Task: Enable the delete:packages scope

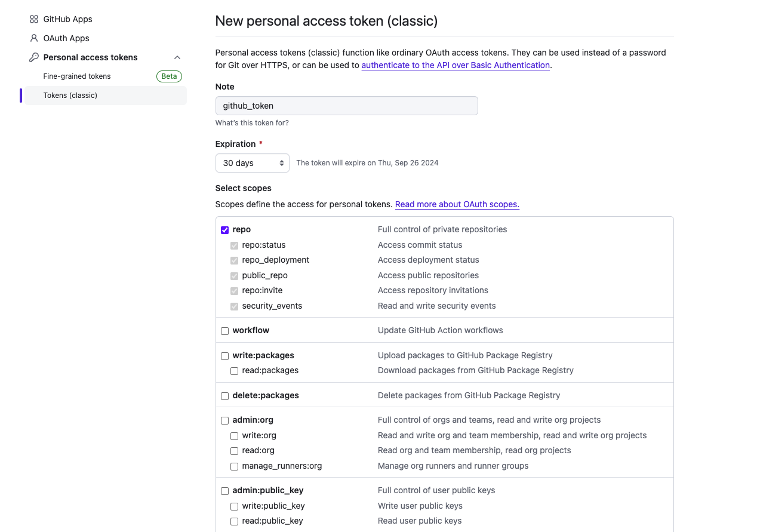Action: [x=225, y=396]
